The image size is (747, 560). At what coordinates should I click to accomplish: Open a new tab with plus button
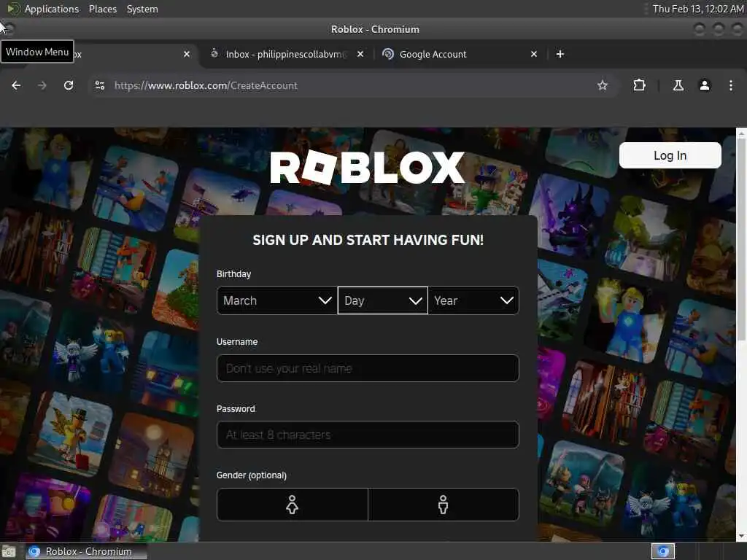coord(560,54)
